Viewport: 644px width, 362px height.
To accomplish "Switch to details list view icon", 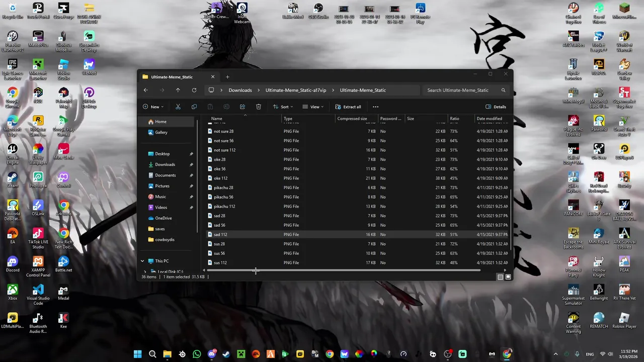I will point(500,277).
